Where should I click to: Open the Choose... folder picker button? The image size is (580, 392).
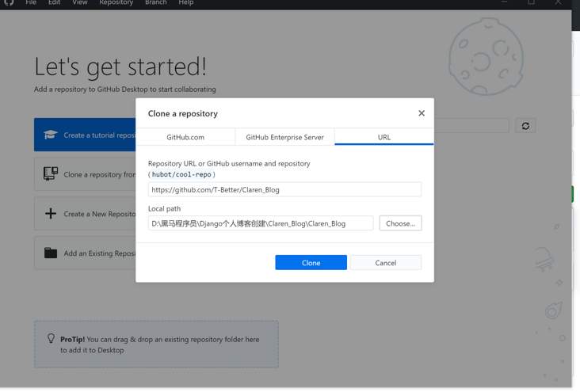coord(400,223)
